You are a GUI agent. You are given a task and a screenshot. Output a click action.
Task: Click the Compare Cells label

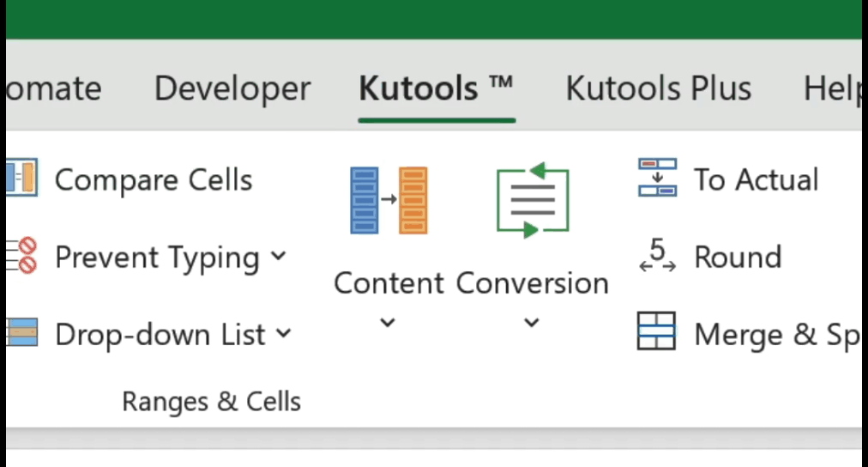coord(154,180)
